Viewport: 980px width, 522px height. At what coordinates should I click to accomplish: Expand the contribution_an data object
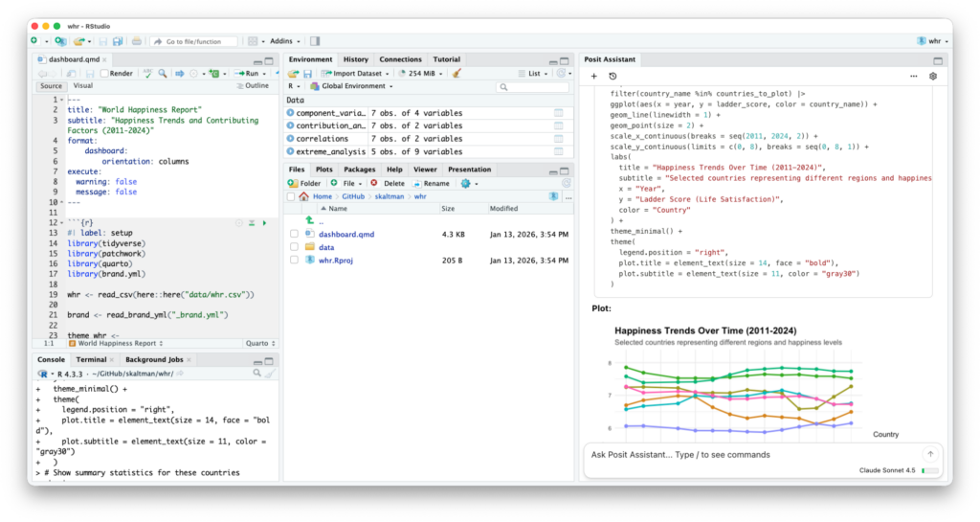(x=290, y=125)
